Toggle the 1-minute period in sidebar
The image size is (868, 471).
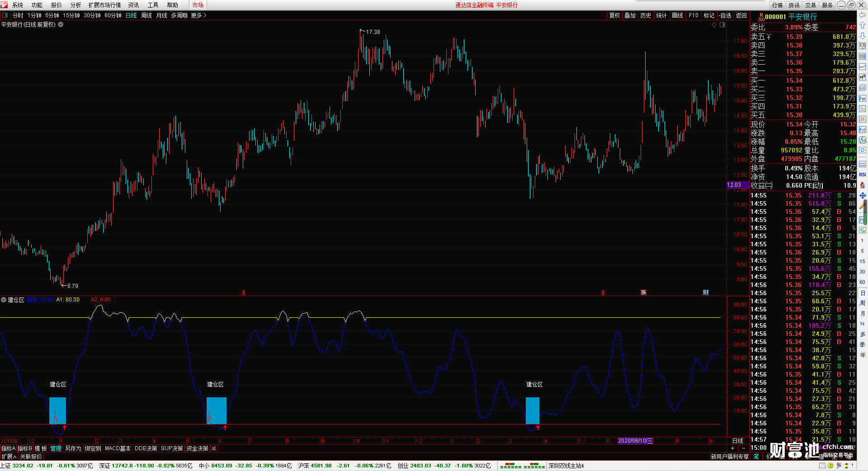point(863,241)
